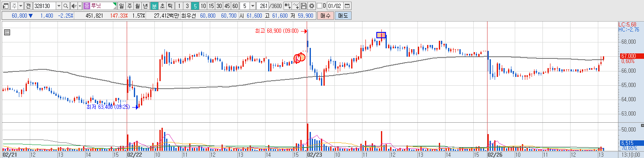Click the 02/23 date label on axis
Screen dimensions: 644x158
[x=315, y=155]
